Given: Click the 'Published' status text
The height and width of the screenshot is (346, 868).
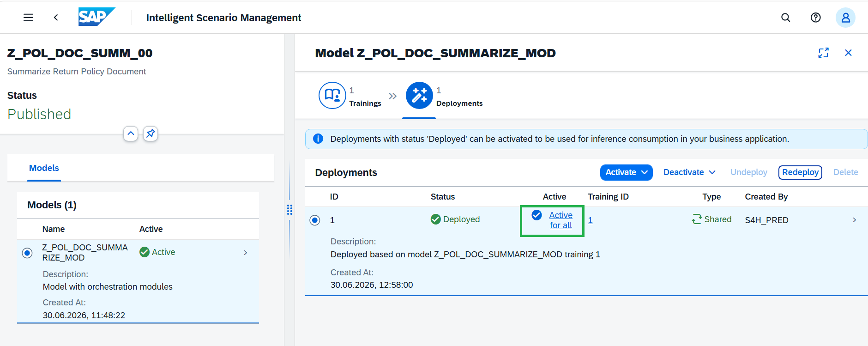Looking at the screenshot, I should 39,114.
